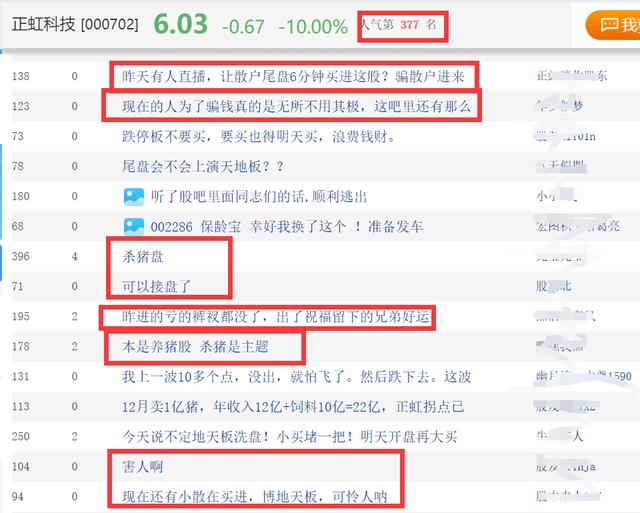
Task: Click read count 250 on 地天板洗盘 row
Action: point(20,437)
